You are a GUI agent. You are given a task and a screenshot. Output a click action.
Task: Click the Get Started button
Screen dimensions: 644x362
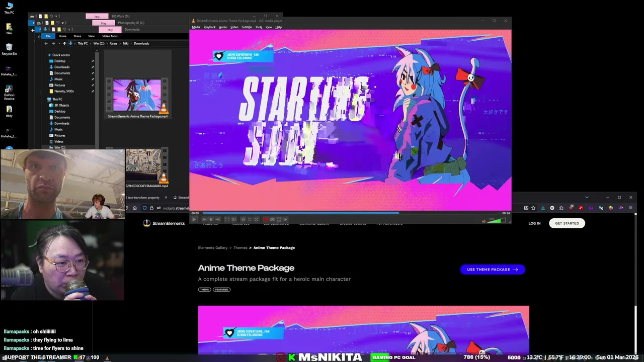point(567,223)
